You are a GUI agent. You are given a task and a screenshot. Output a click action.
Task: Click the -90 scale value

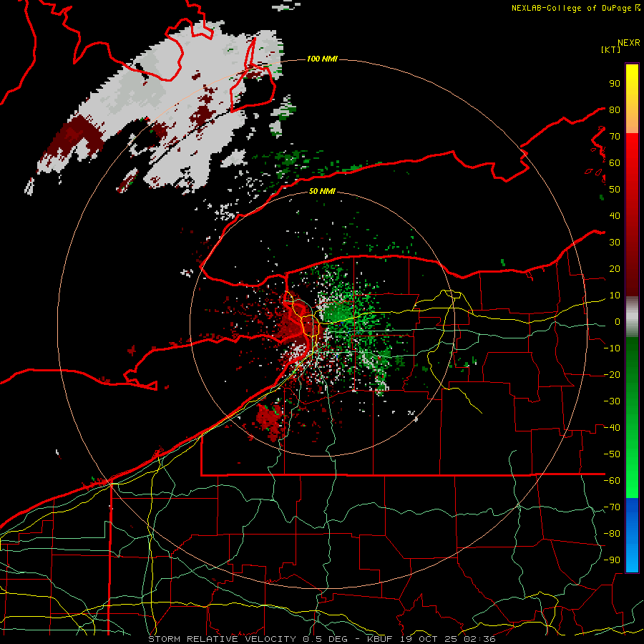[612, 560]
